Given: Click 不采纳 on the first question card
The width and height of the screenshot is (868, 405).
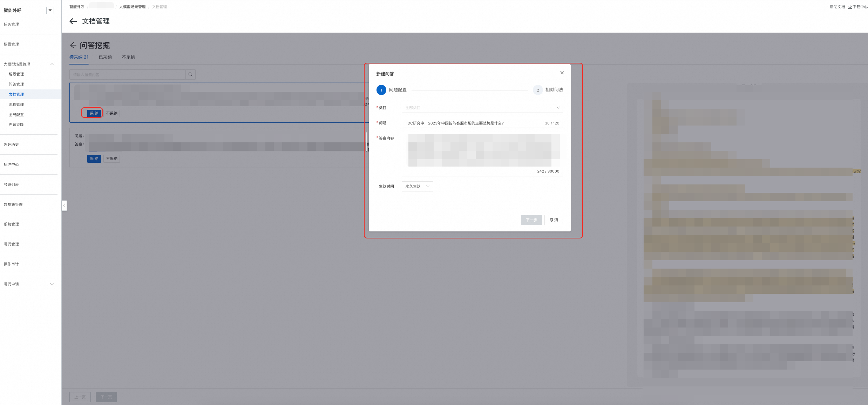Looking at the screenshot, I should pyautogui.click(x=111, y=113).
